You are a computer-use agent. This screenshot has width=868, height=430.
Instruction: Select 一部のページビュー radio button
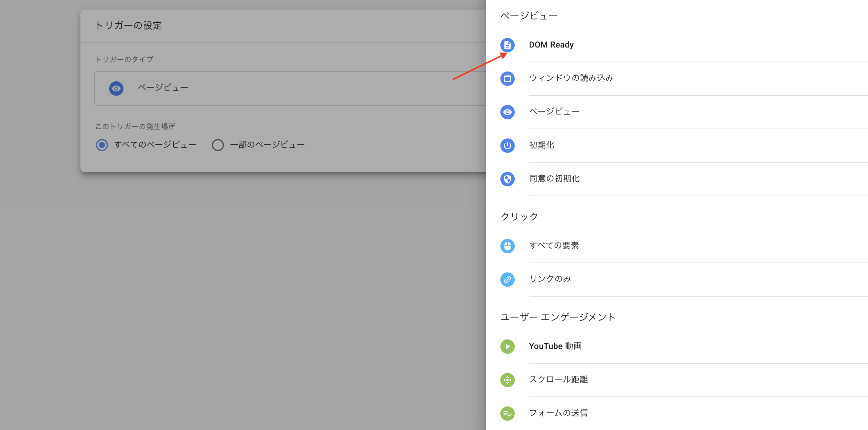218,145
